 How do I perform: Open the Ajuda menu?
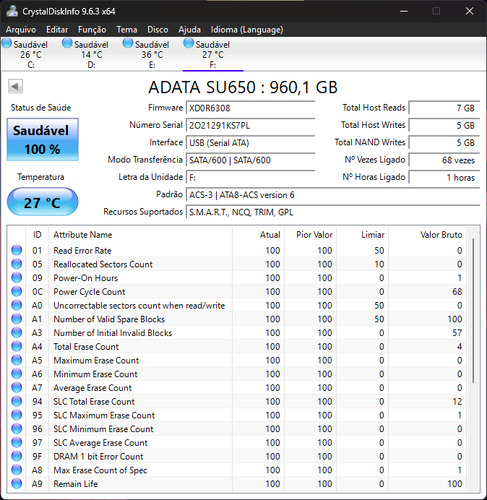pos(189,30)
